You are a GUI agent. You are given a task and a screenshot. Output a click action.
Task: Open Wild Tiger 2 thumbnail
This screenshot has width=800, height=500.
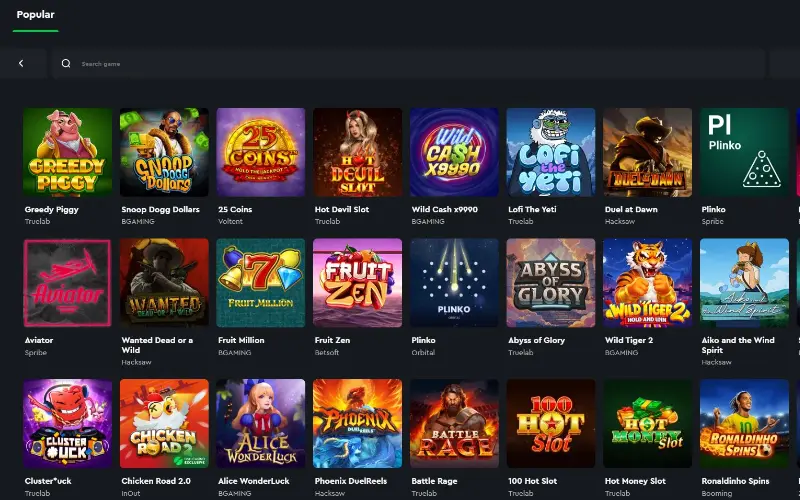point(647,283)
